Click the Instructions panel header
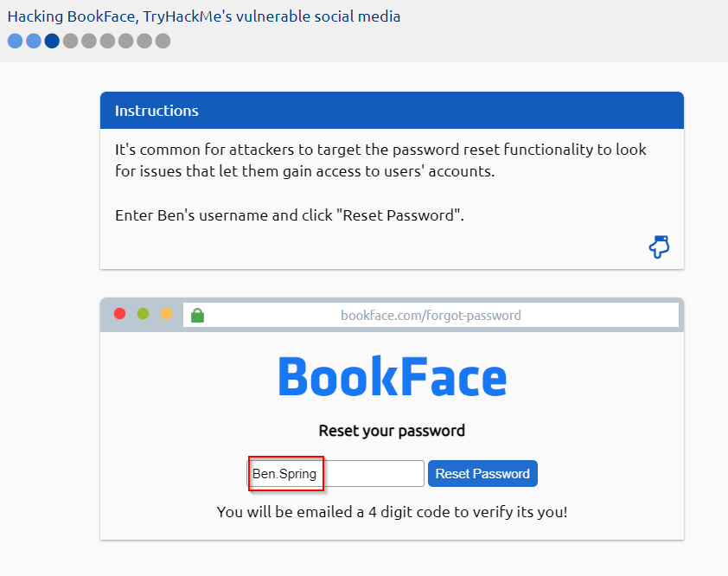Screen dimensions: 728x576 coord(392,111)
